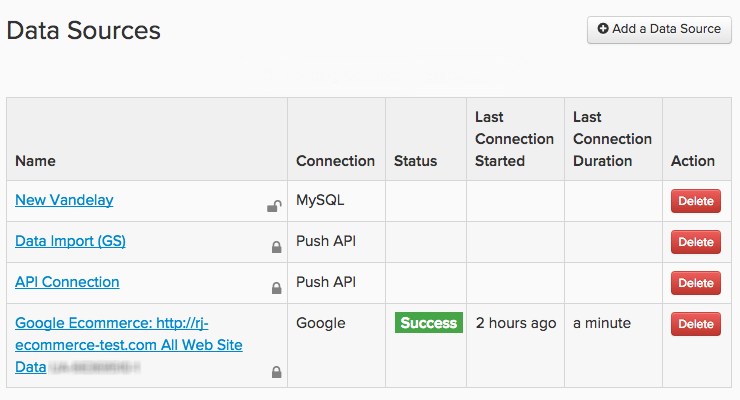Screen dimensions: 740x400
Task: Click the Name column header
Action: point(36,160)
